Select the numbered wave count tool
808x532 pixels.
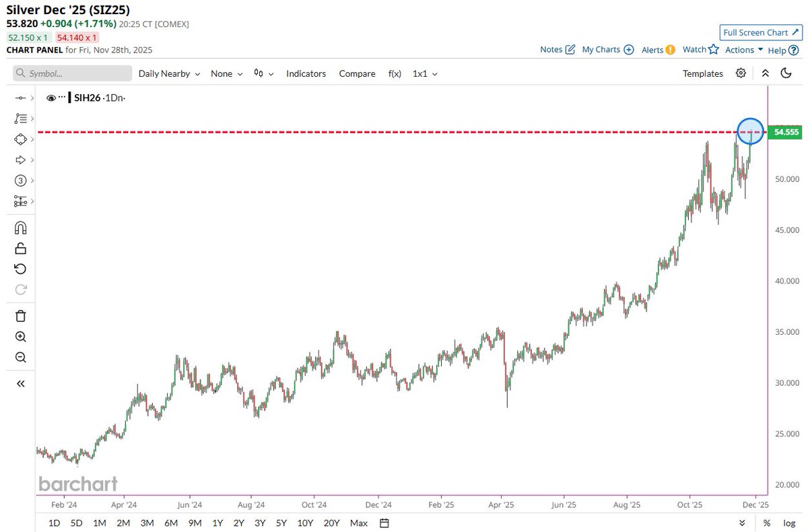(x=20, y=180)
